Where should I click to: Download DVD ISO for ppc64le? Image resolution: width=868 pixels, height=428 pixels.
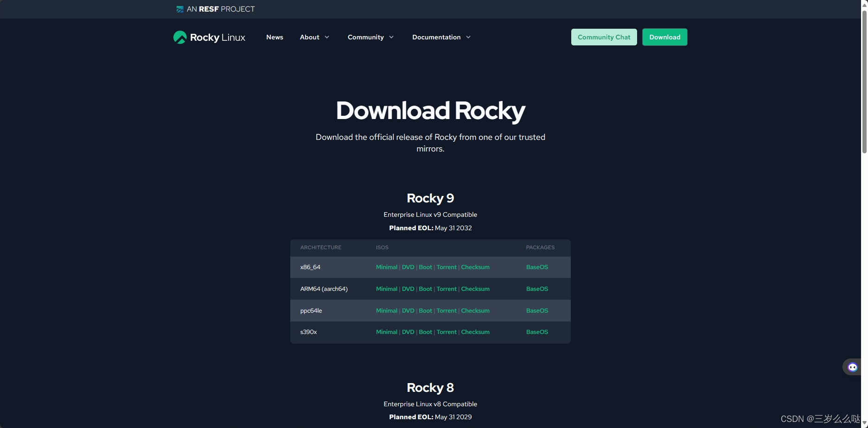tap(408, 311)
